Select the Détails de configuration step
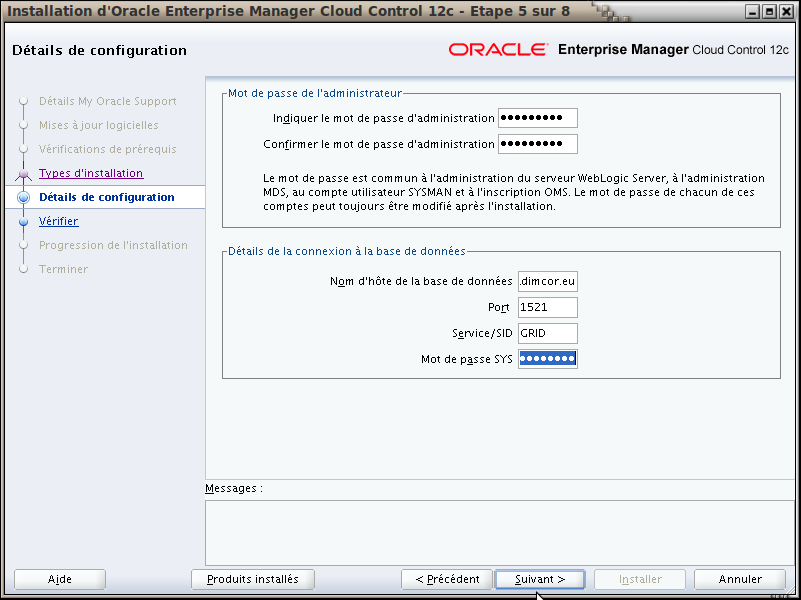The width and height of the screenshot is (801, 600). tap(107, 197)
